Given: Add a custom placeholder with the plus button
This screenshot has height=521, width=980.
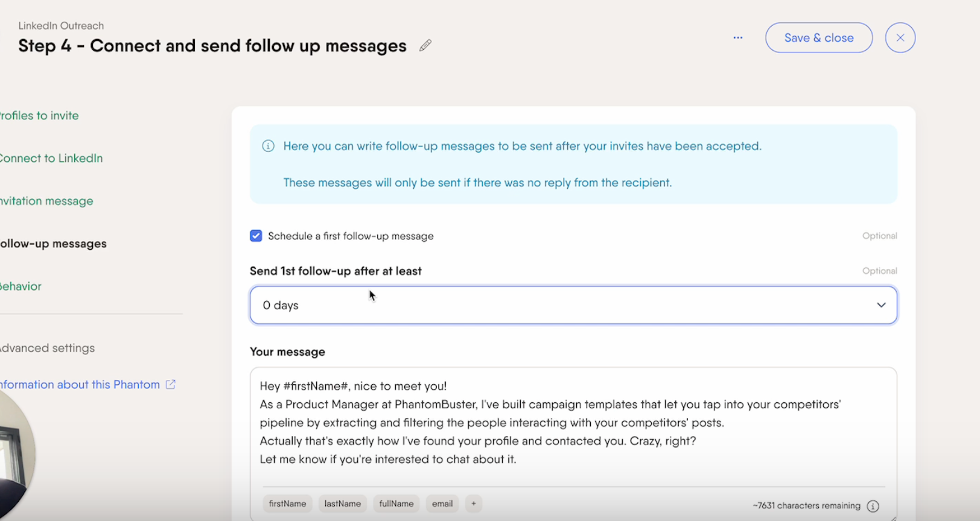Looking at the screenshot, I should tap(474, 504).
